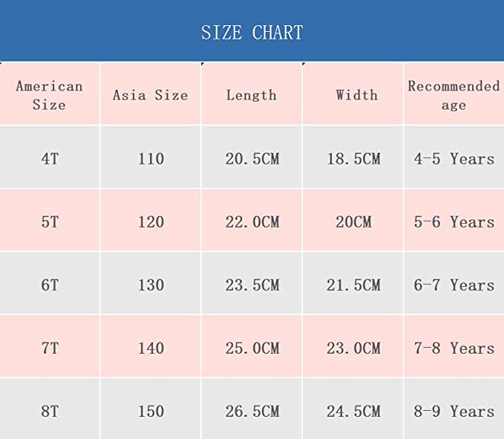The image size is (504, 439).
Task: Click the 6-7 Years age cell
Action: pos(454,283)
